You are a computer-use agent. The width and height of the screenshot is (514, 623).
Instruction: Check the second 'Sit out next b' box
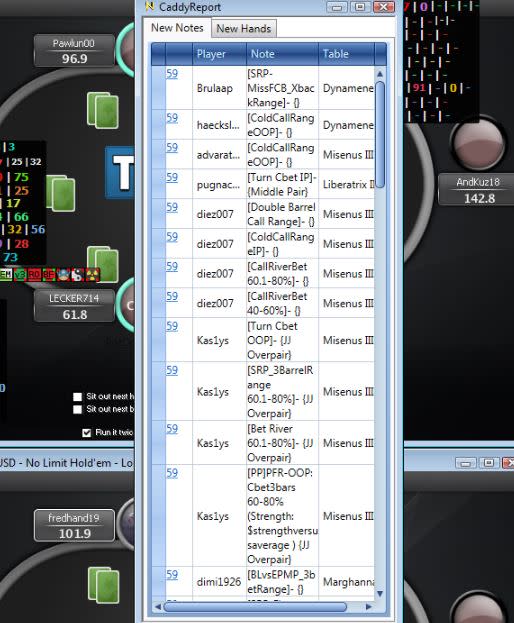(77, 409)
